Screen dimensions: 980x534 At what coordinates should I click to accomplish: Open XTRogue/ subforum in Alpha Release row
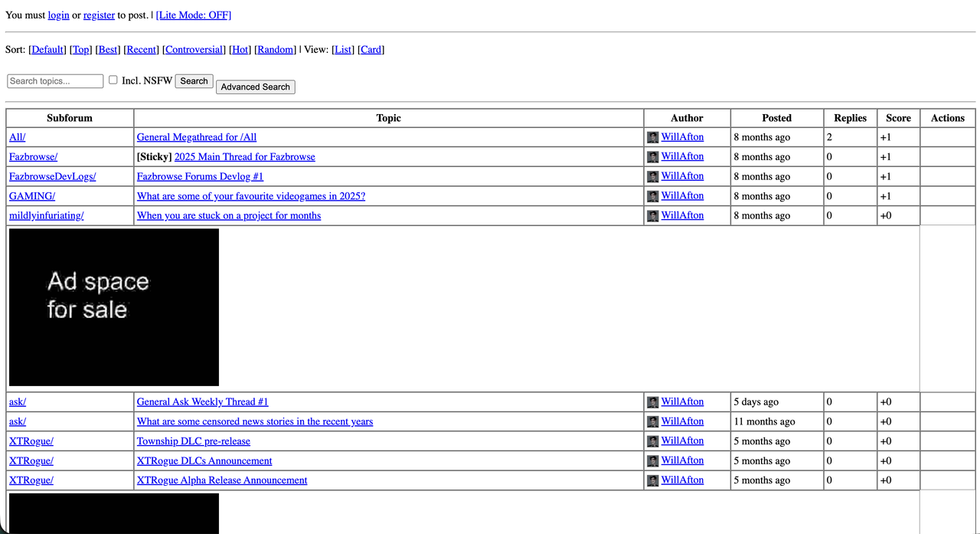[31, 480]
